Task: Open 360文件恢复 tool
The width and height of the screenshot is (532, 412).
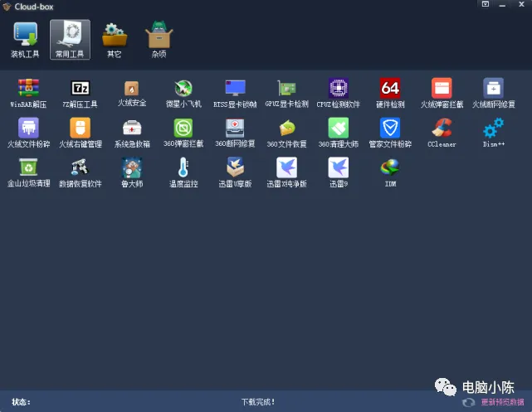Action: [x=286, y=133]
